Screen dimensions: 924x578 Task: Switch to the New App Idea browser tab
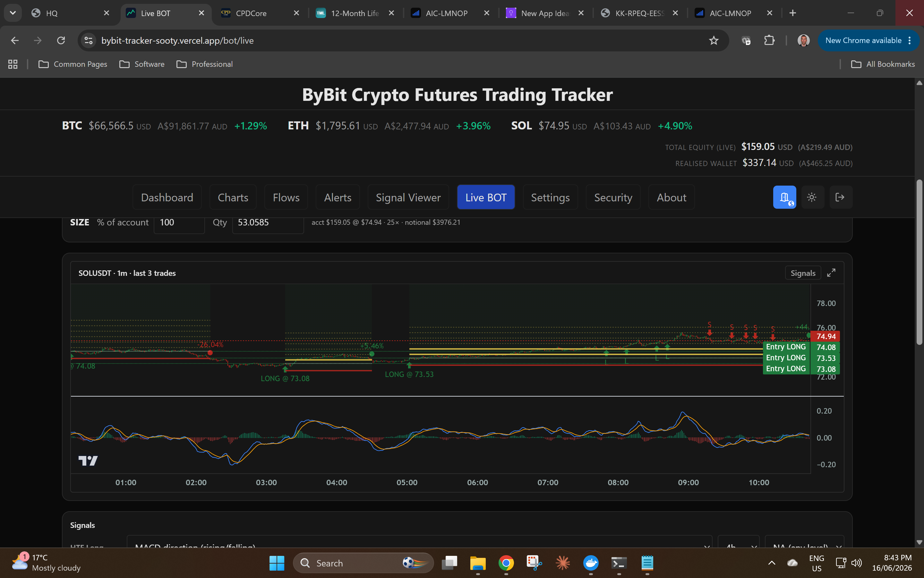[545, 13]
